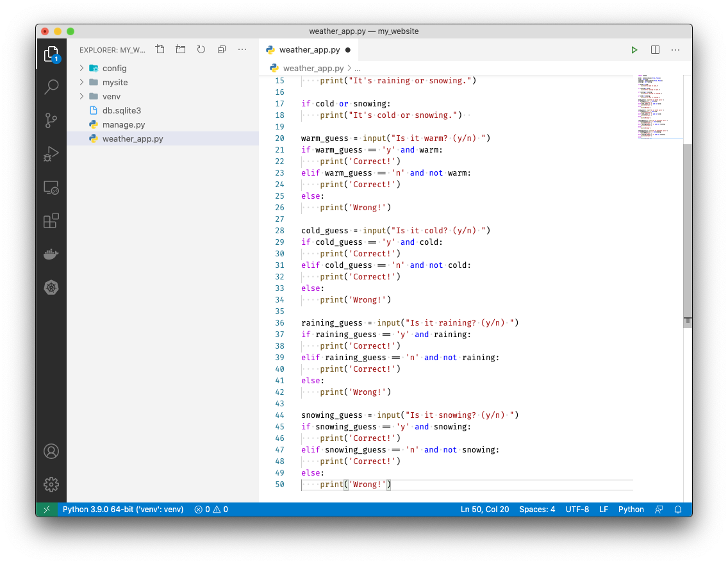Open the Search view in activity bar
The width and height of the screenshot is (728, 564).
tap(51, 87)
